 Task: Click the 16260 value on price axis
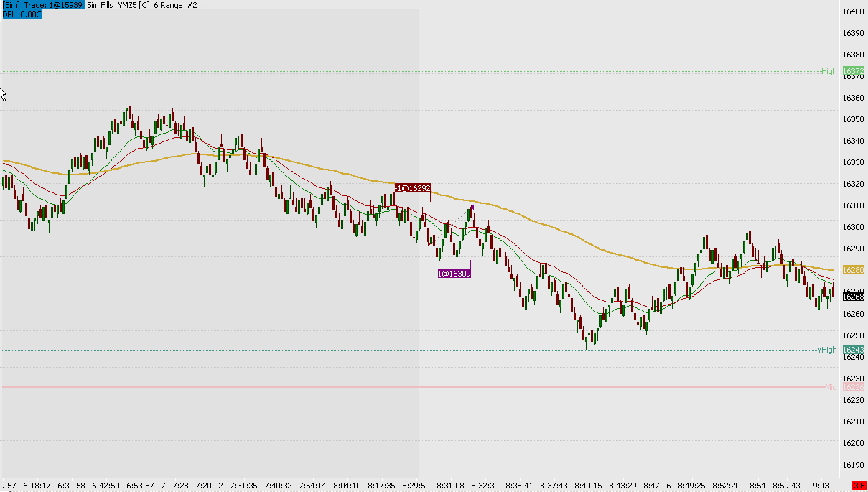853,313
